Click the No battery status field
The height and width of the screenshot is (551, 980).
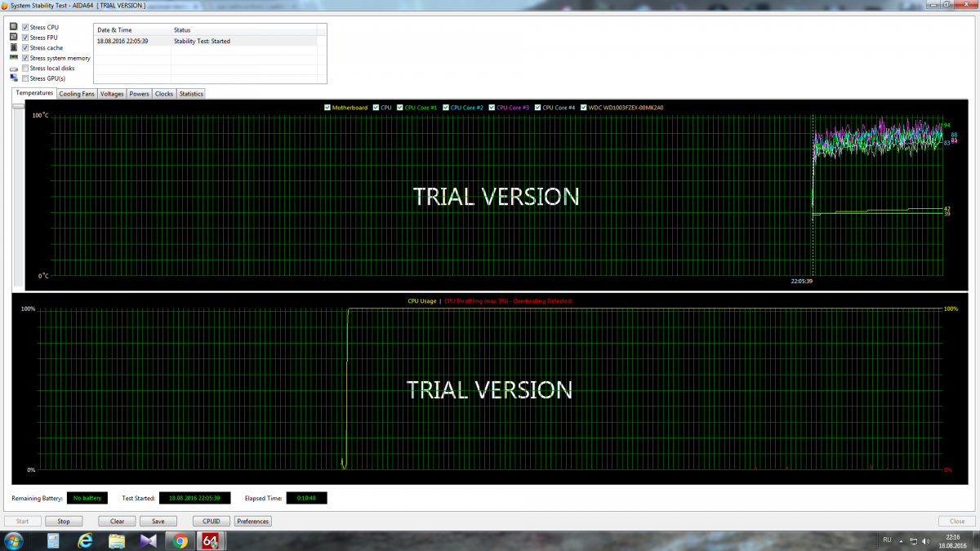[x=87, y=498]
